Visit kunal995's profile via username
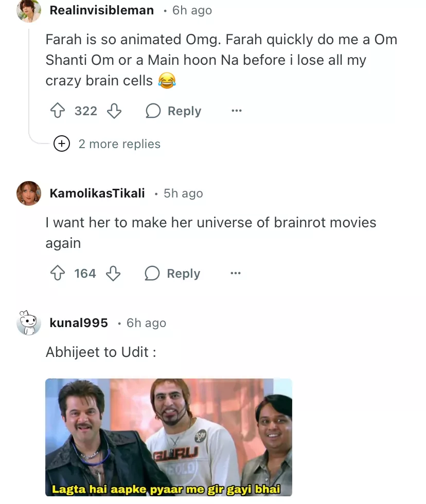This screenshot has width=426, height=504. pos(79,323)
